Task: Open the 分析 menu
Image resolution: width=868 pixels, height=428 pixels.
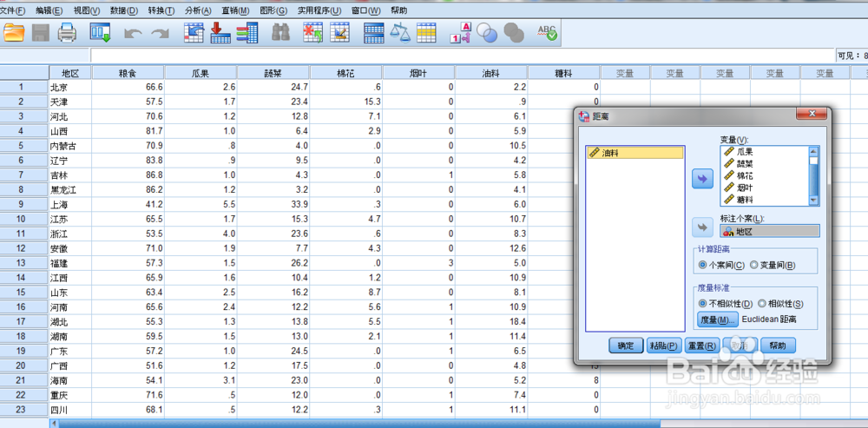Action: (198, 10)
